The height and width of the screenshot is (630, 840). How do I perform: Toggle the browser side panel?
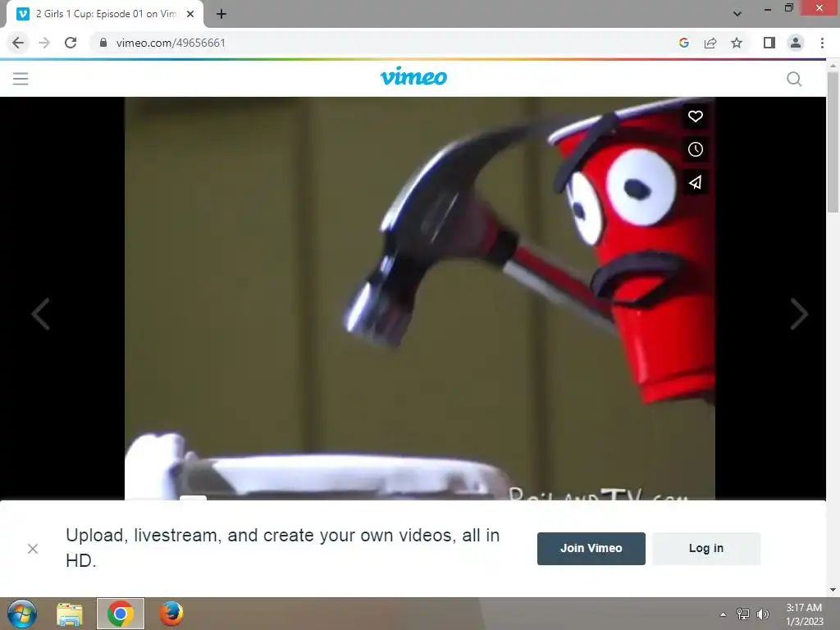(769, 43)
